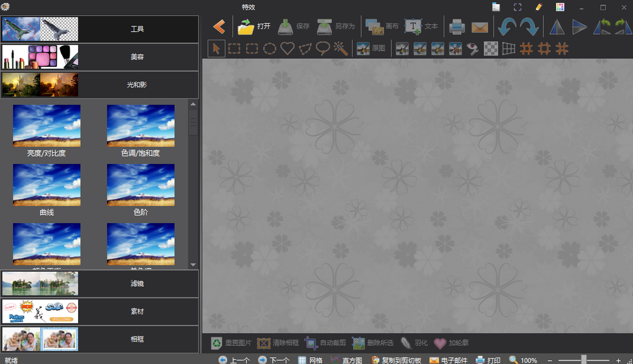The image size is (633, 364).
Task: Toggle the 直方图 histogram view
Action: tap(346, 360)
